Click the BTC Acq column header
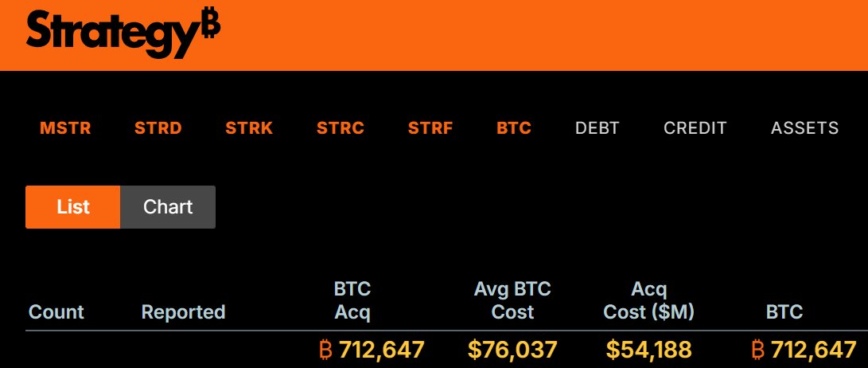Screen dimensions: 868x368 pyautogui.click(x=352, y=300)
